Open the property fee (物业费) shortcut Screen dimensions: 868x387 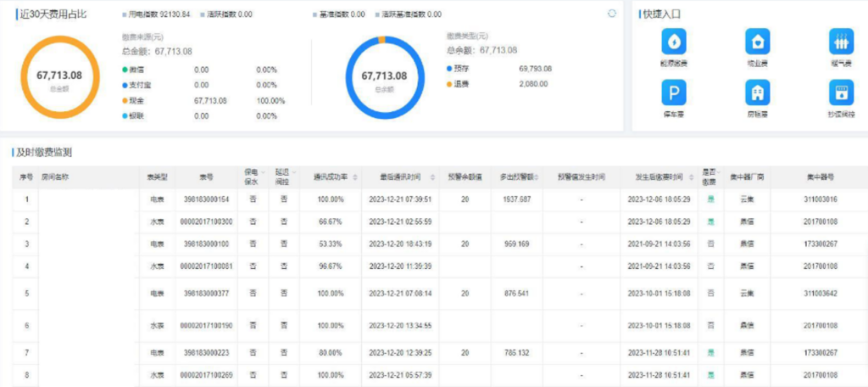coord(757,42)
